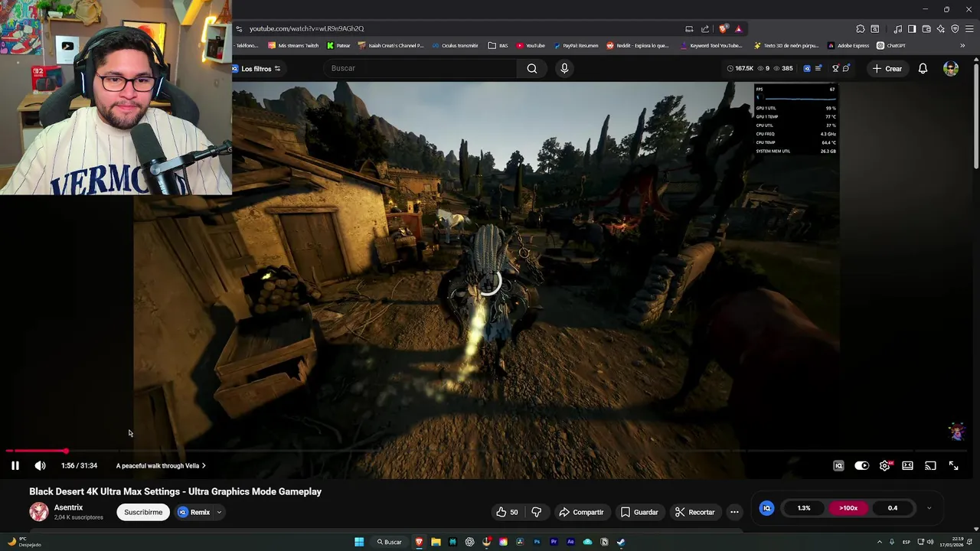Click the browser address bar URL
980x551 pixels.
(x=306, y=29)
